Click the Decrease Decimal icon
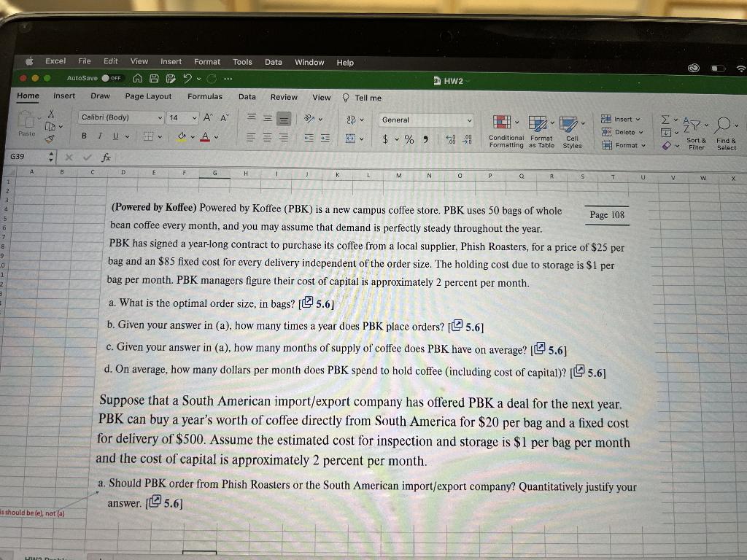The image size is (747, 560). pyautogui.click(x=468, y=139)
